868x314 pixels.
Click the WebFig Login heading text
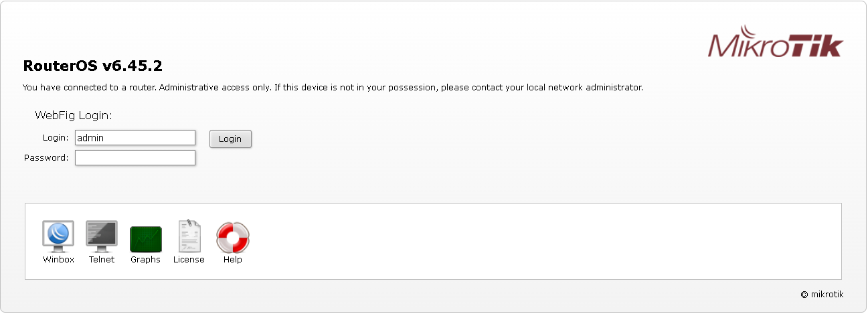click(x=73, y=116)
